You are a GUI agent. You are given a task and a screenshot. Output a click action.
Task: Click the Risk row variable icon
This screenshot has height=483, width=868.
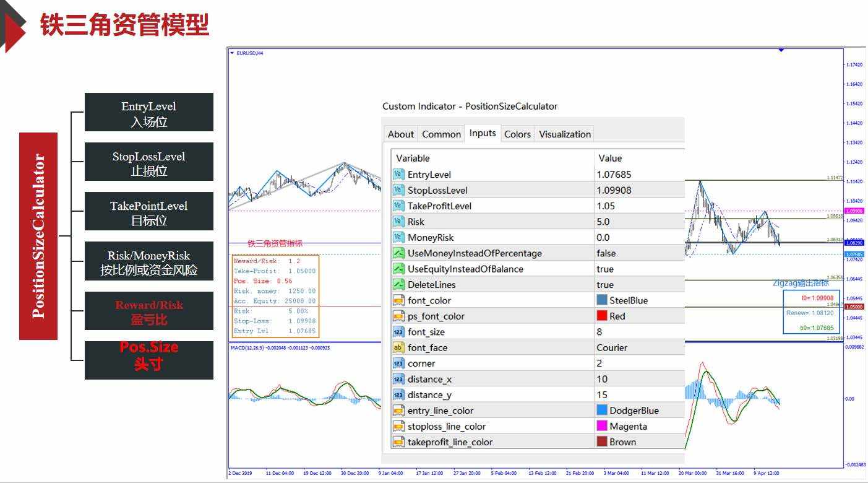[x=399, y=222]
